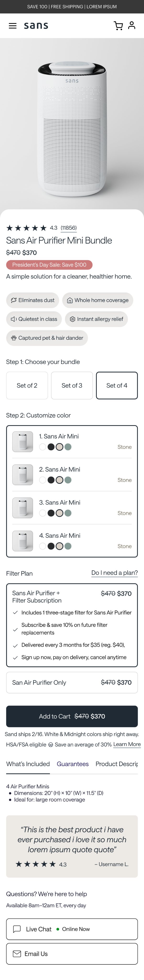Screen dimensions: 144x980
Task: Switch to the Guarantees tab
Action: pos(73,763)
